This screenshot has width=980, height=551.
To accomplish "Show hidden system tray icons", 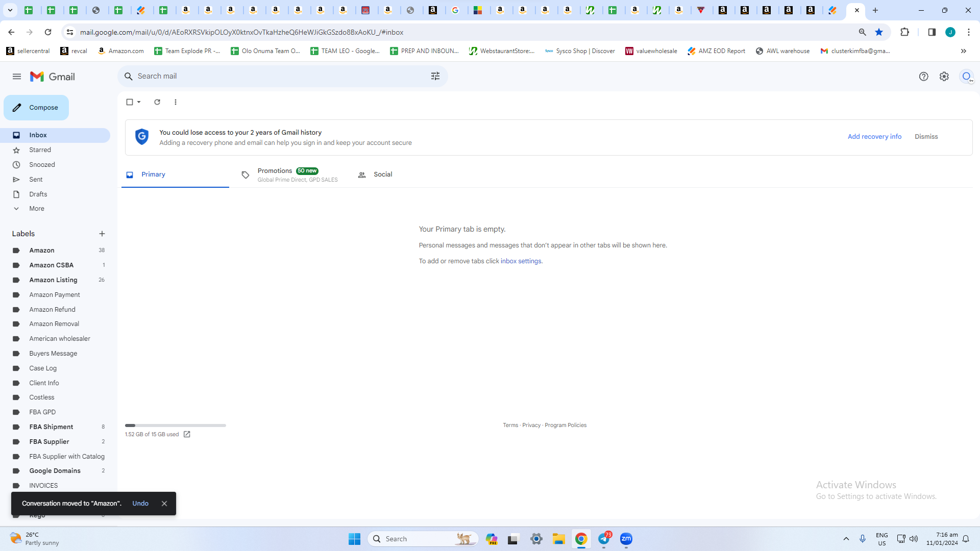I will [x=846, y=539].
